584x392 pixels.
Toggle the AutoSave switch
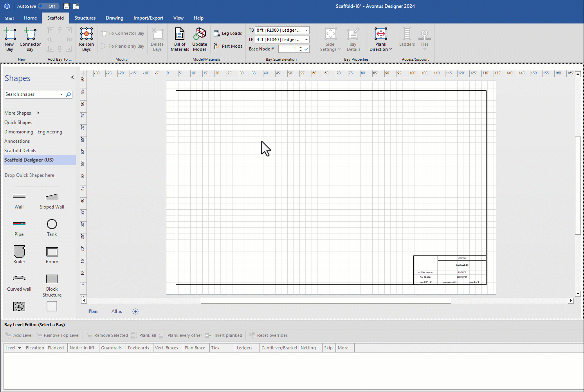point(48,6)
